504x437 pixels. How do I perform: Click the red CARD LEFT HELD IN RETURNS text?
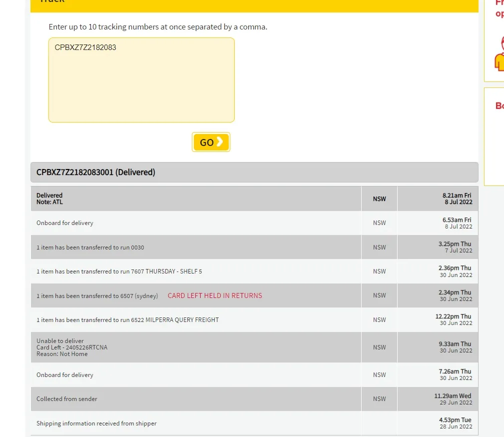coord(215,295)
